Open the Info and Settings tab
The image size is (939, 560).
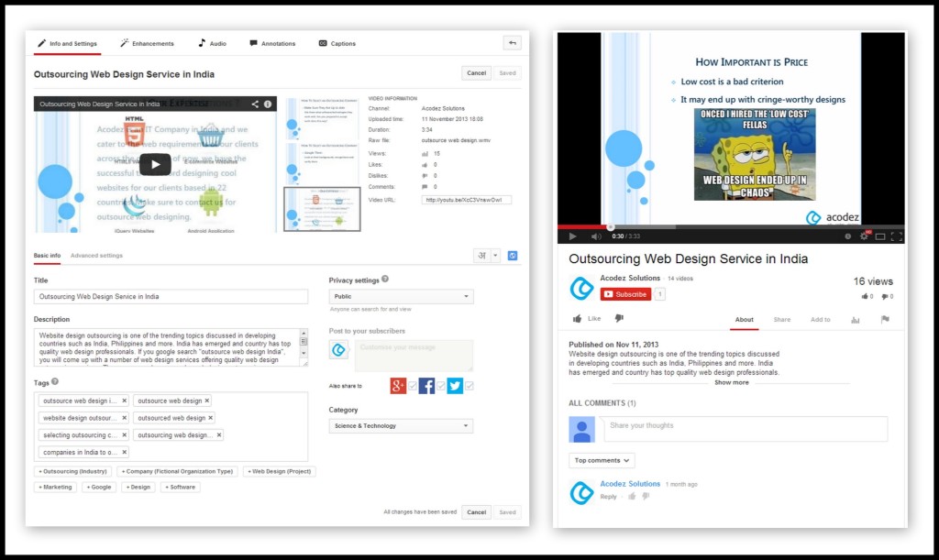(x=67, y=44)
